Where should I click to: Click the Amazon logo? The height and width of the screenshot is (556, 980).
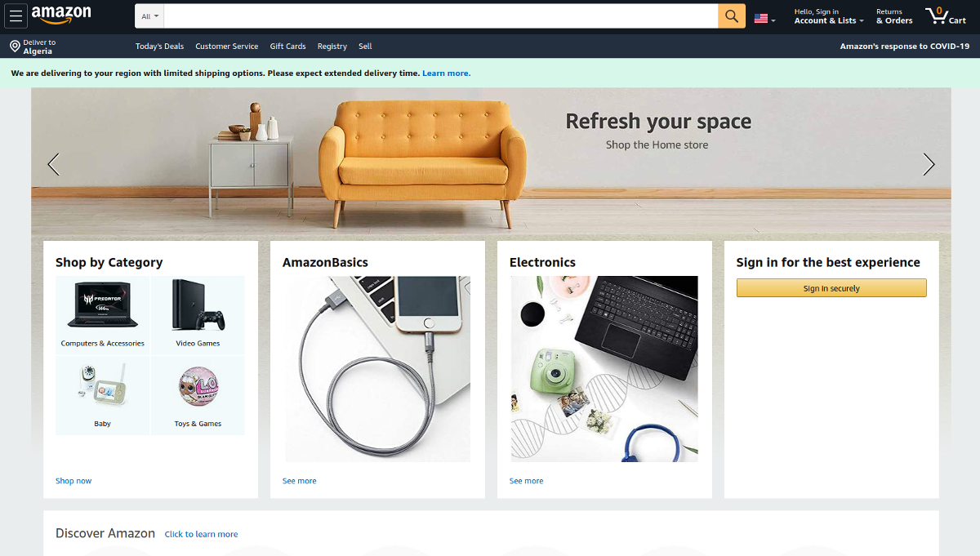(61, 15)
